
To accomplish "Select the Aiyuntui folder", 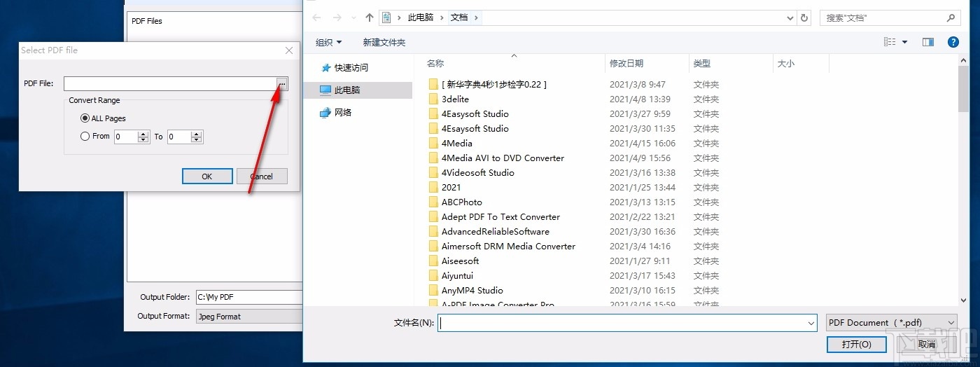I will [458, 276].
